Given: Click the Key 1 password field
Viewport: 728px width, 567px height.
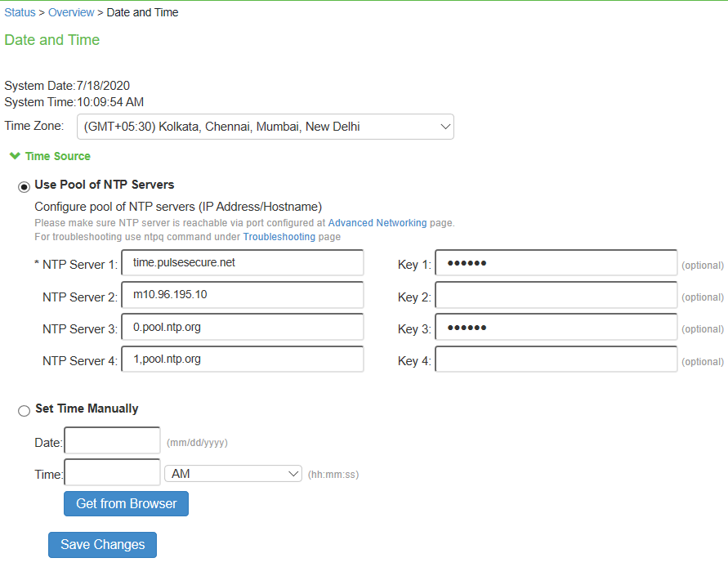Looking at the screenshot, I should (x=556, y=263).
